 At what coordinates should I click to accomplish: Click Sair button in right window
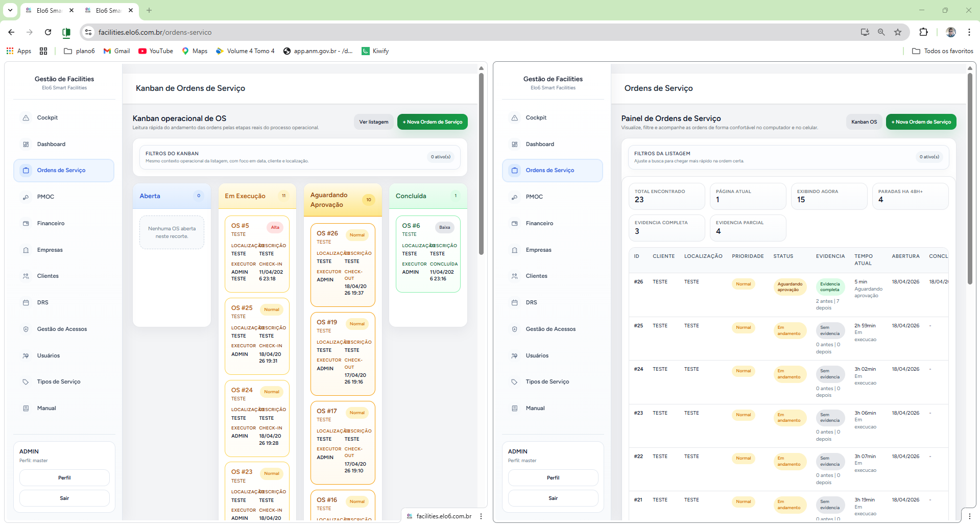point(553,498)
